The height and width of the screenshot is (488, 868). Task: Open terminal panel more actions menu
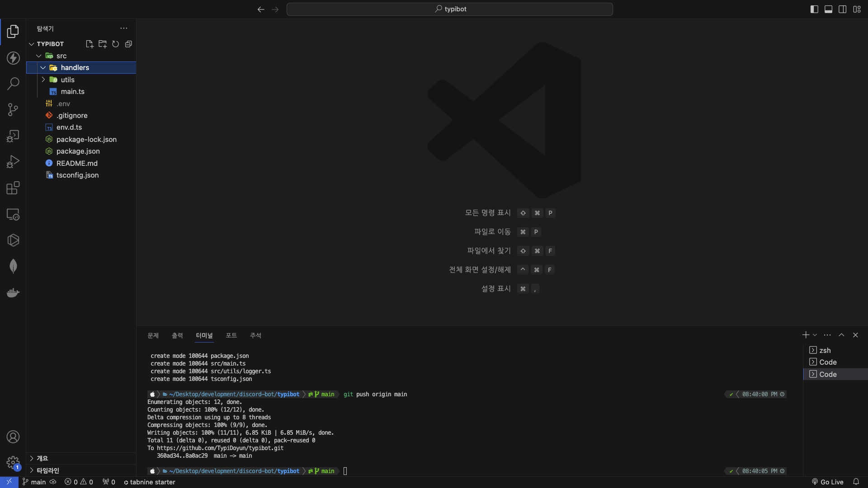pyautogui.click(x=827, y=335)
